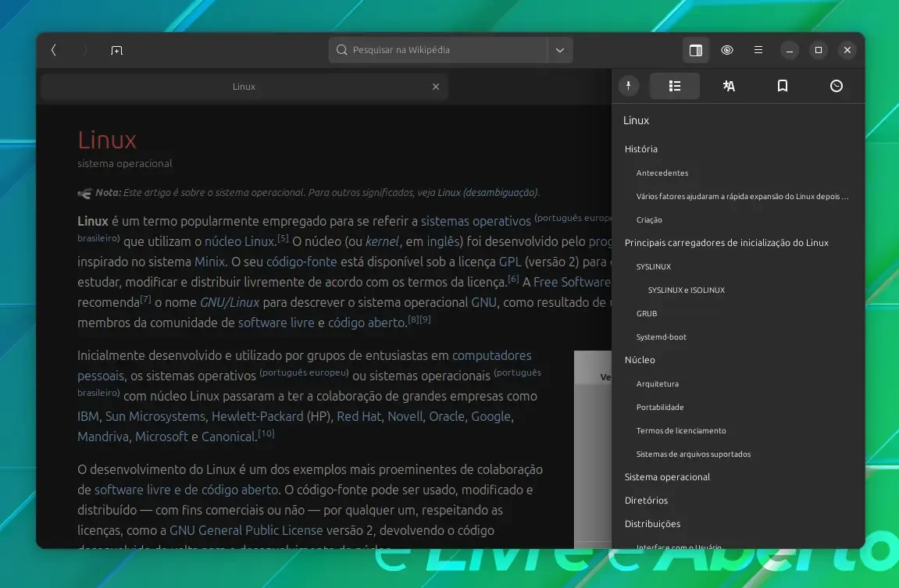Go to the Núcleo section entry
Viewport: 899px width, 588px height.
click(640, 360)
